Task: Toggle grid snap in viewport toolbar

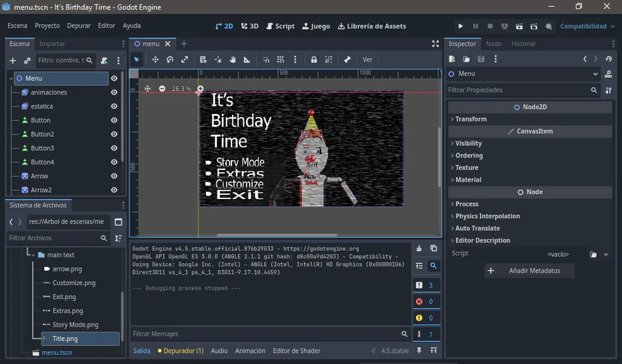Action: click(281, 59)
